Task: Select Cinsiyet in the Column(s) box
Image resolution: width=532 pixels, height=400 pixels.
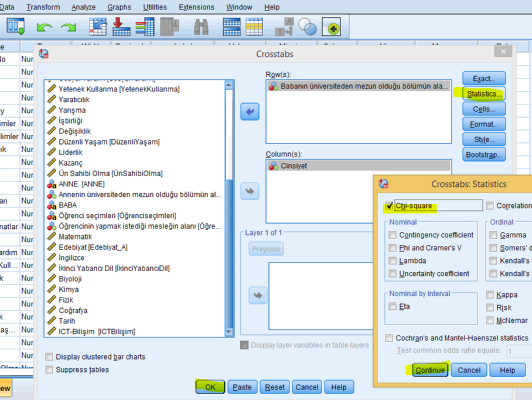Action: click(x=294, y=166)
